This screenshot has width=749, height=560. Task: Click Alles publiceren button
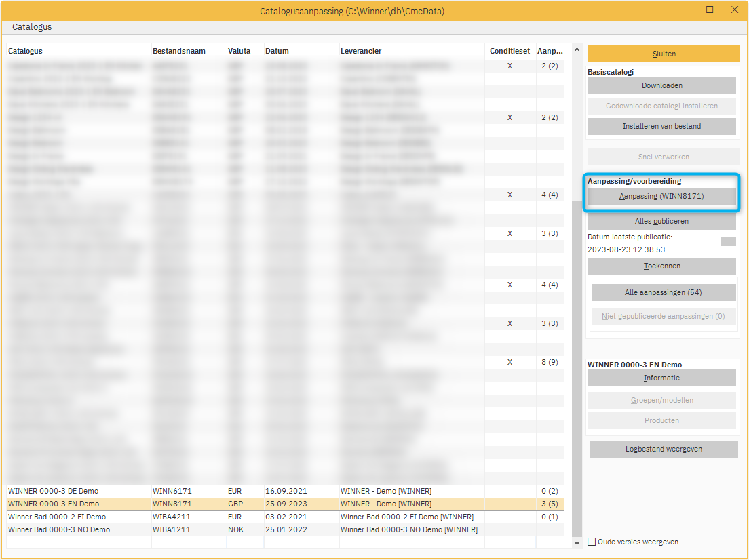click(661, 221)
